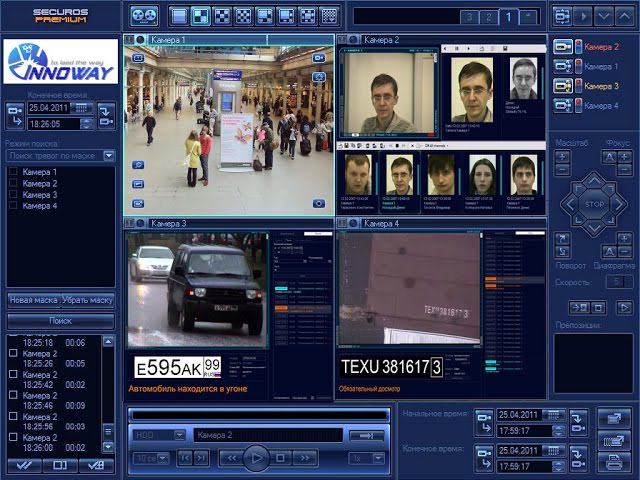The image size is (640, 480).
Task: Click the export frame sequence icon
Action: pyautogui.click(x=614, y=440)
